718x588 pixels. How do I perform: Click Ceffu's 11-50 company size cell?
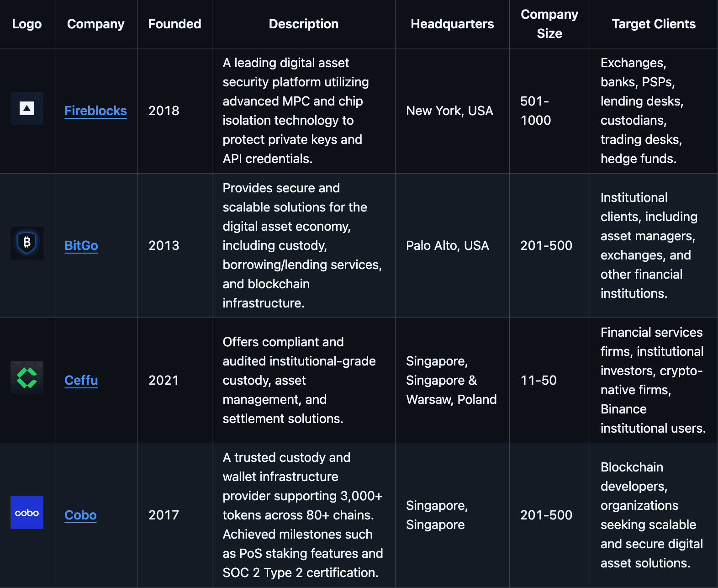tap(538, 380)
